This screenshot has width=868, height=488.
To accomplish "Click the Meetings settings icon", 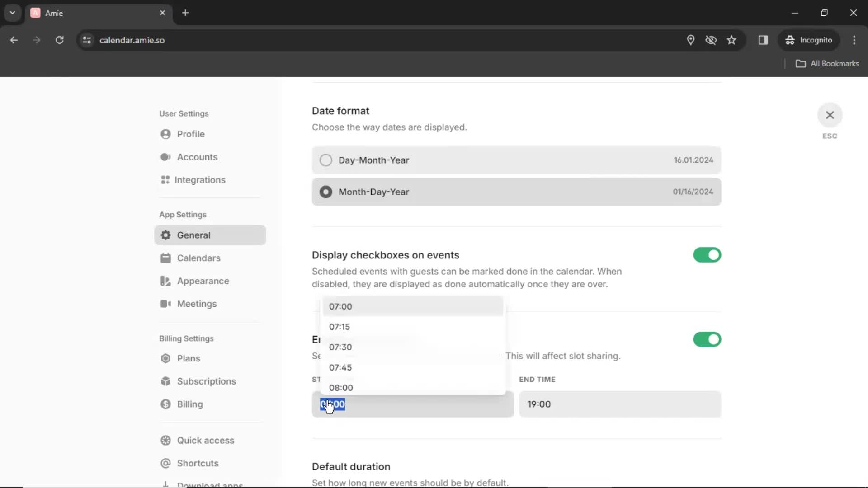I will pos(166,304).
